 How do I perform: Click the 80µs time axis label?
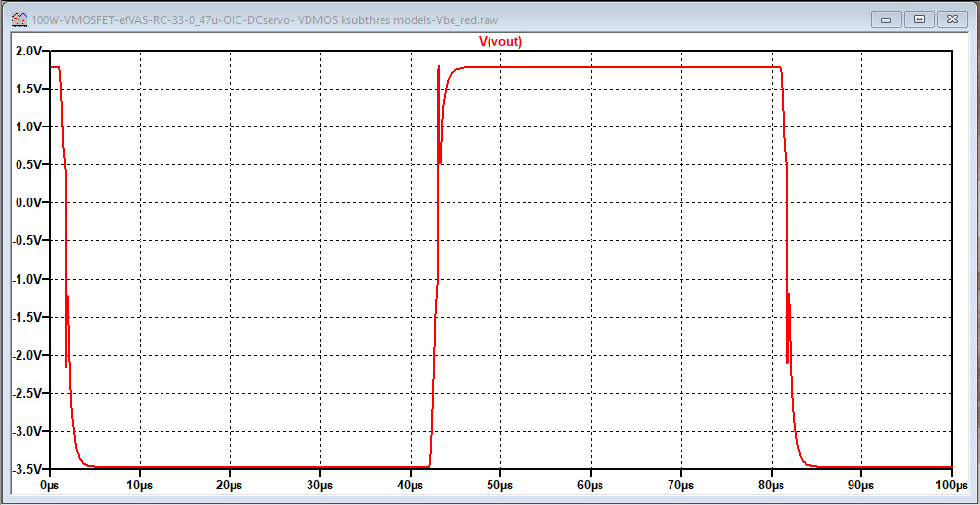(771, 486)
